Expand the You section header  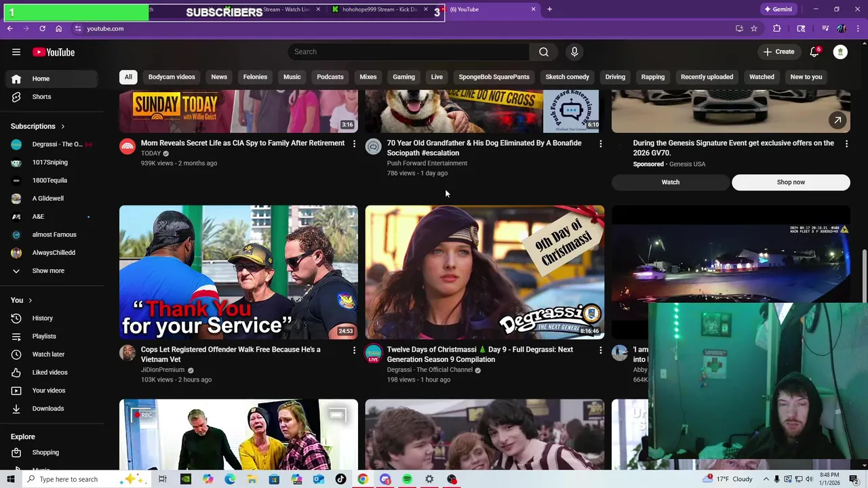[x=21, y=300]
